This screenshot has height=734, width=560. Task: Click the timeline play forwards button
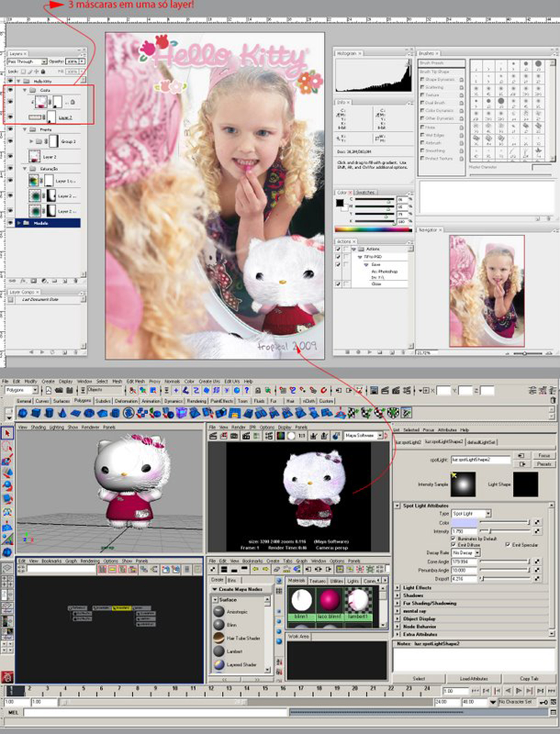pyautogui.click(x=519, y=691)
